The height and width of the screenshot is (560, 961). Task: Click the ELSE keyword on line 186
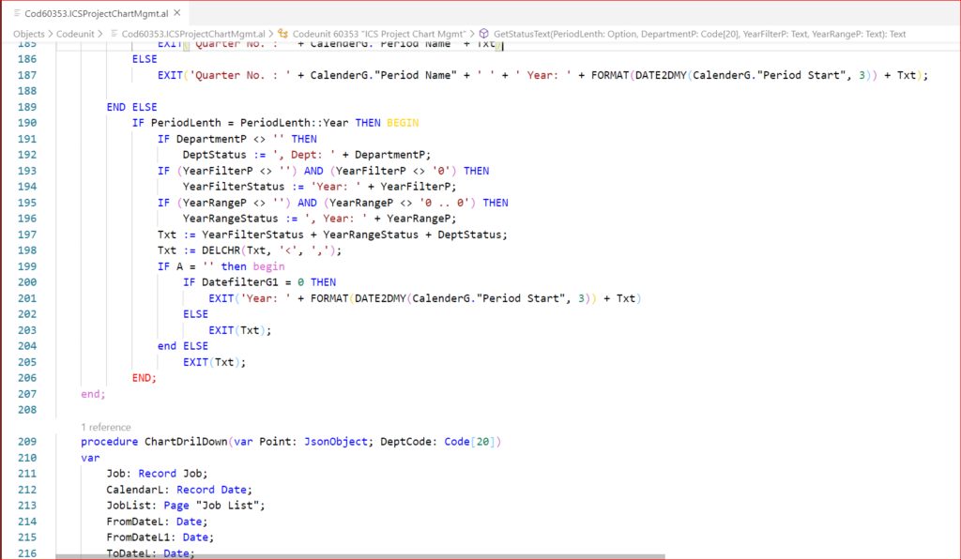tap(145, 59)
